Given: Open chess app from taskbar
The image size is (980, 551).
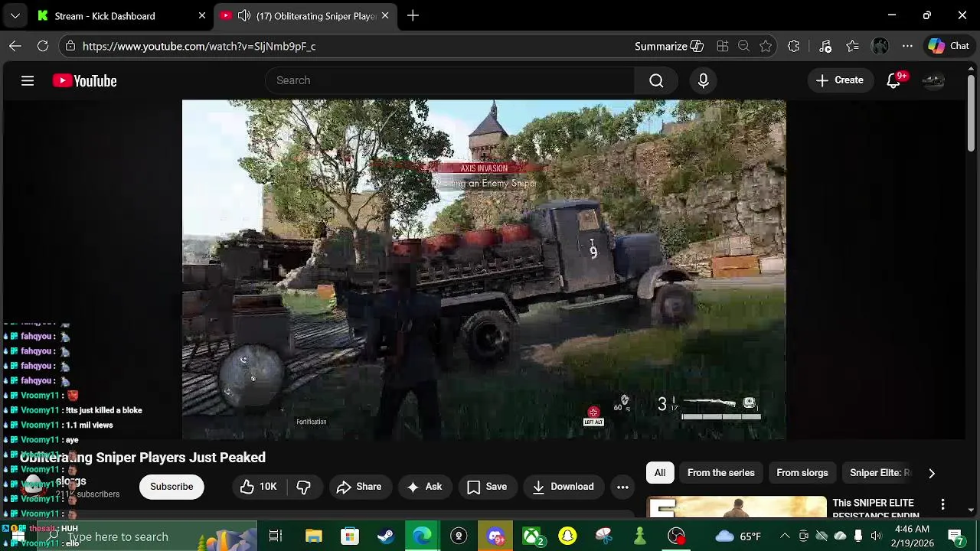Looking at the screenshot, I should [x=640, y=536].
